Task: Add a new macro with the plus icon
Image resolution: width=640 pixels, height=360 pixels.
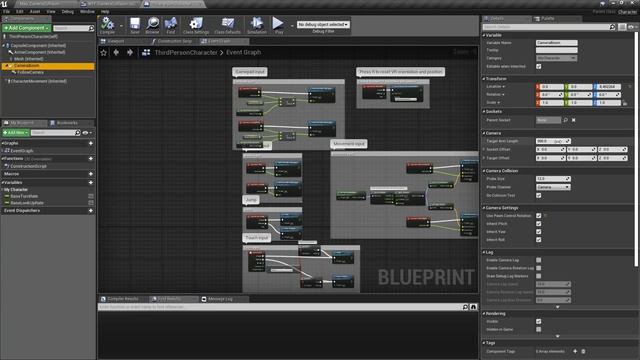Action: (91, 174)
